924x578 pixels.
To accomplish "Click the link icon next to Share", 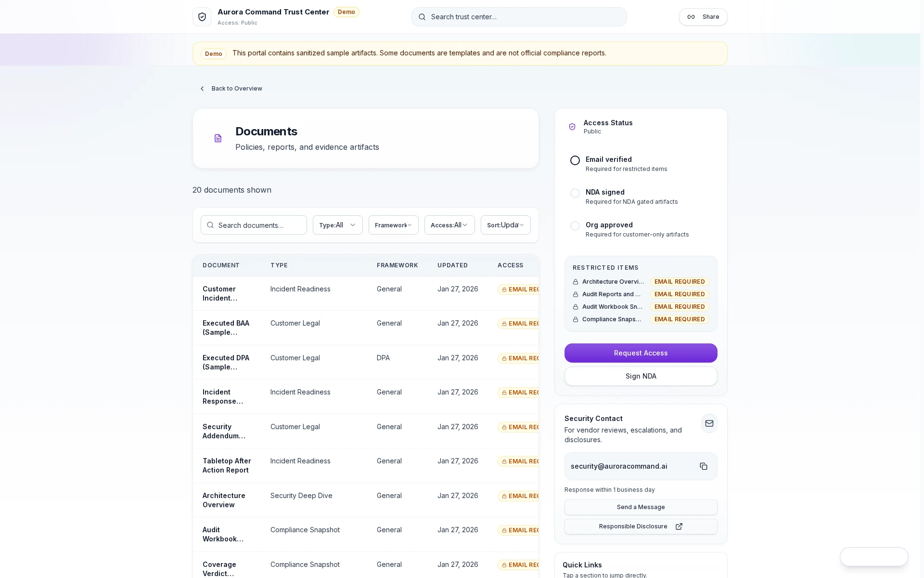I will 691,17.
